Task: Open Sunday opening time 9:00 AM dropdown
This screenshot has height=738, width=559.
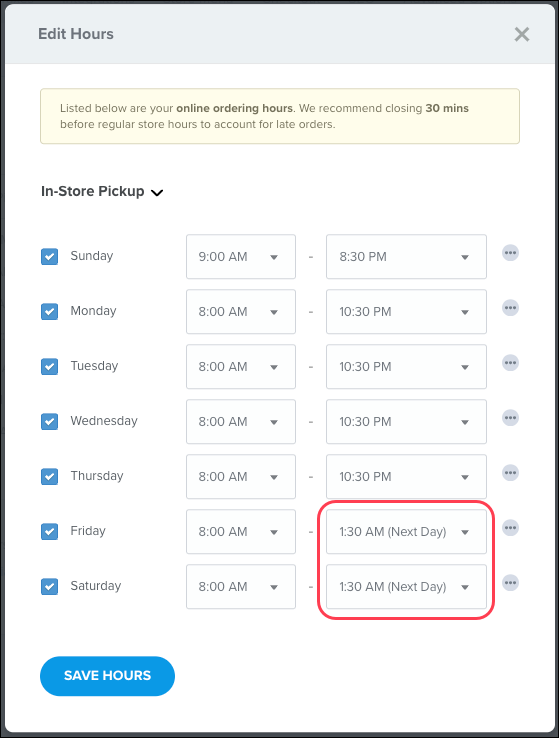Action: click(x=241, y=257)
